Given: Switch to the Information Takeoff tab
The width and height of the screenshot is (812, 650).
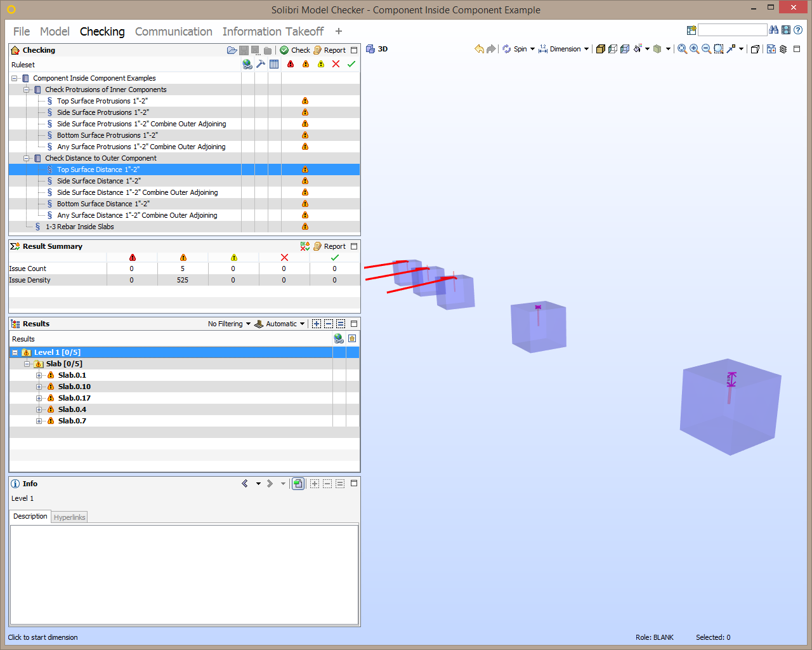Looking at the screenshot, I should click(x=273, y=31).
